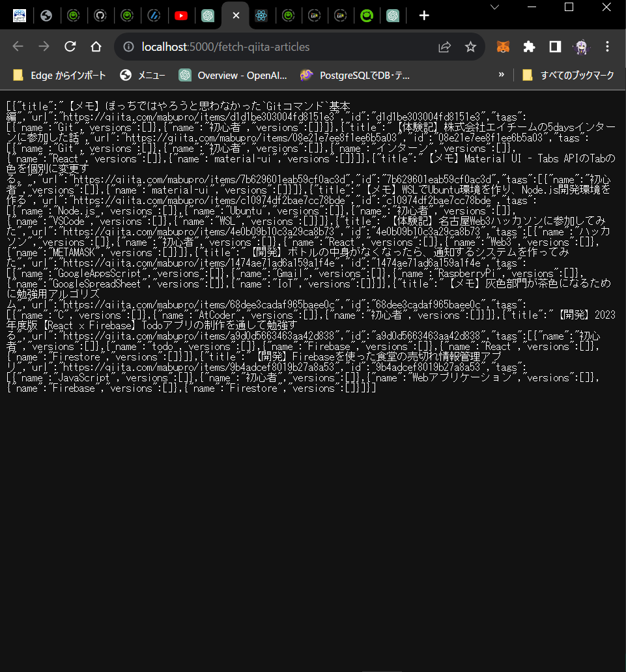Click the forward navigation arrow
This screenshot has width=626, height=672.
(44, 47)
